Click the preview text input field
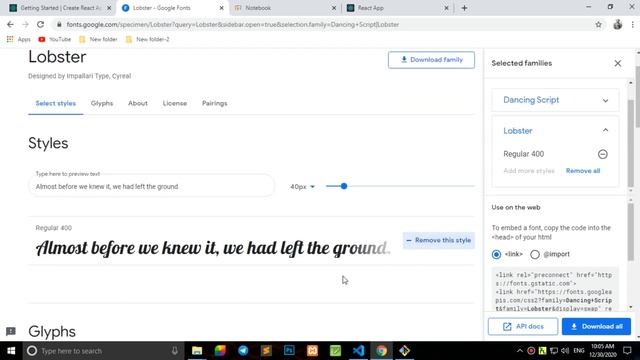The height and width of the screenshot is (360, 640). 151,186
